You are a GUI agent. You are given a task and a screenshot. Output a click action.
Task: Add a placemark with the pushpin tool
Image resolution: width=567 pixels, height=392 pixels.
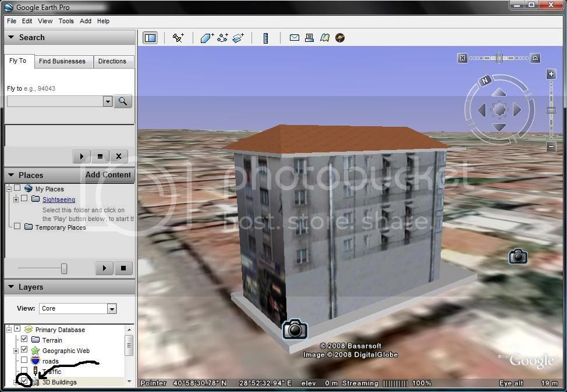(x=178, y=38)
